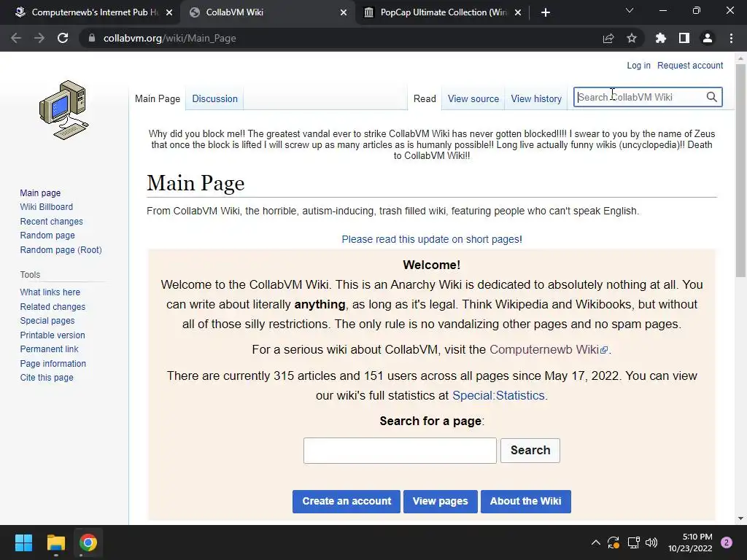Focus the Search for a page text box

[400, 451]
